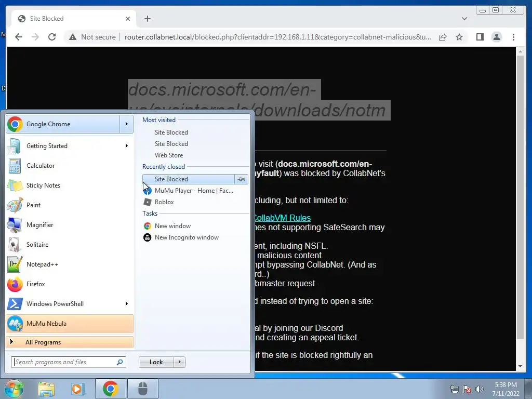Follow the CollabVM Rules link
This screenshot has height=399, width=532.
coord(282,218)
